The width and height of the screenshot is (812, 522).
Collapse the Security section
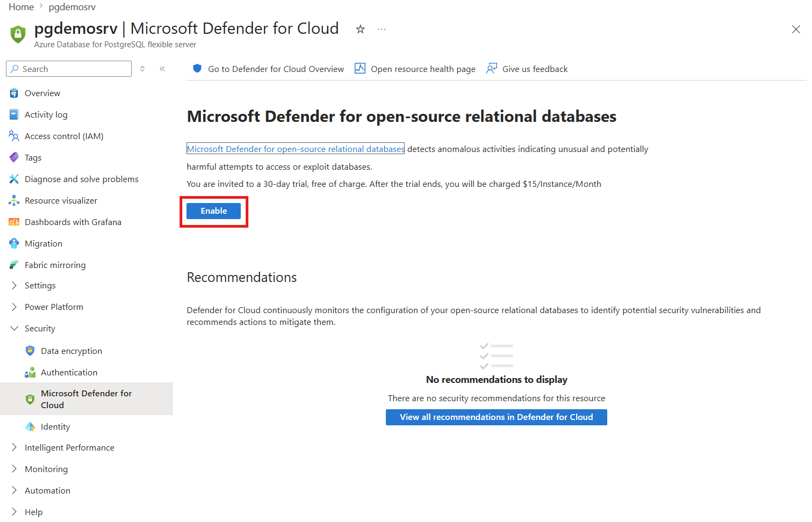[x=14, y=329]
